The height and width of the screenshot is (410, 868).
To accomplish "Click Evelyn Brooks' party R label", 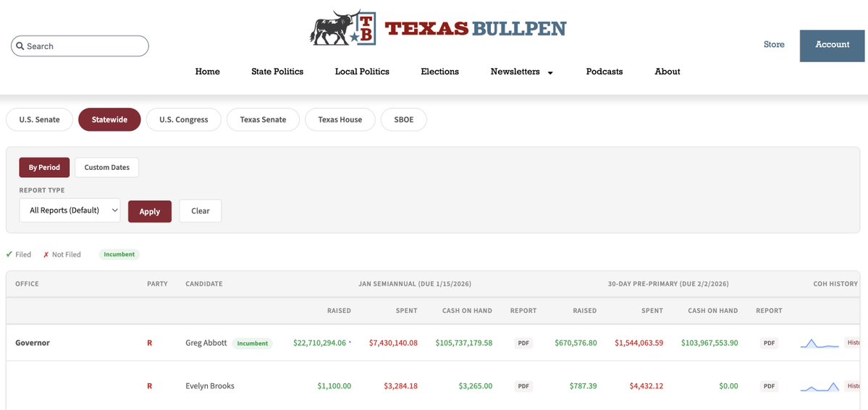I will click(149, 386).
